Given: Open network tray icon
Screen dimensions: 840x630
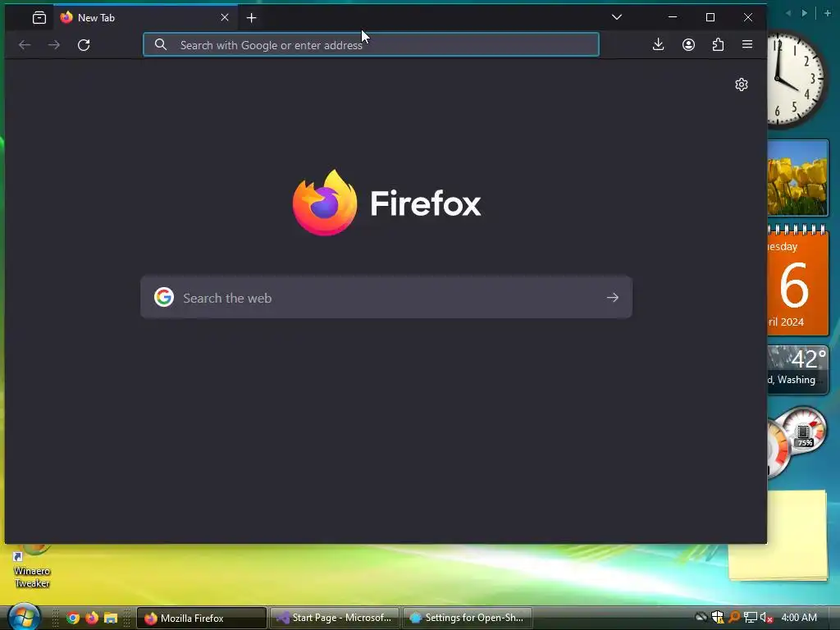Looking at the screenshot, I should (x=751, y=618).
